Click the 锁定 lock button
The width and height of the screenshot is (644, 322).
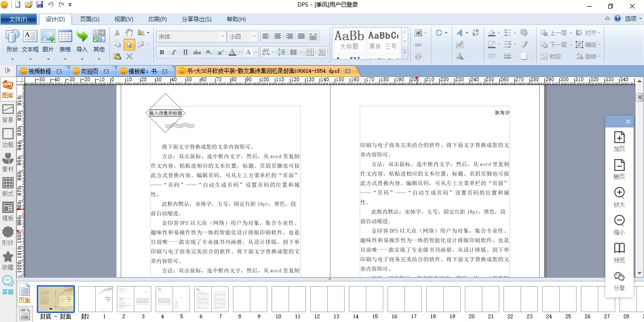551,56
